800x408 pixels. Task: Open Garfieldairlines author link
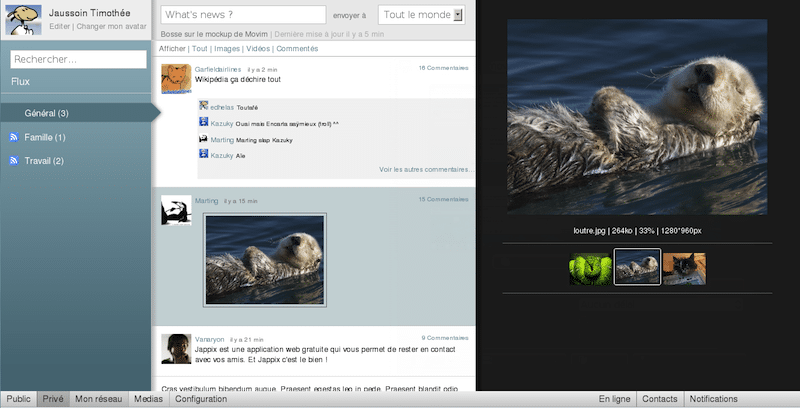coord(218,69)
